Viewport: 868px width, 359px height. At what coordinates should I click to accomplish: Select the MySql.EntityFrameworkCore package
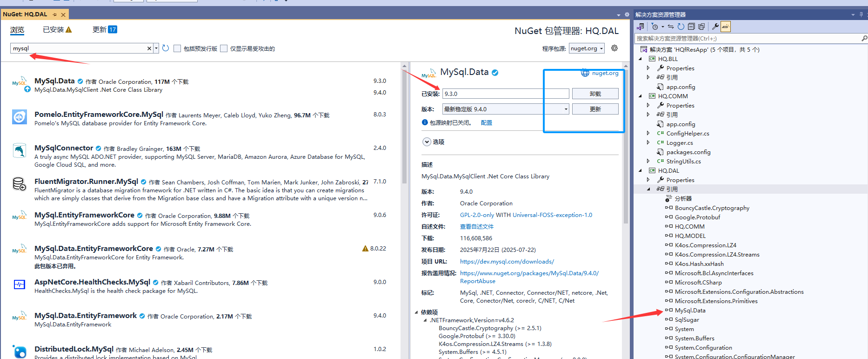(x=200, y=219)
